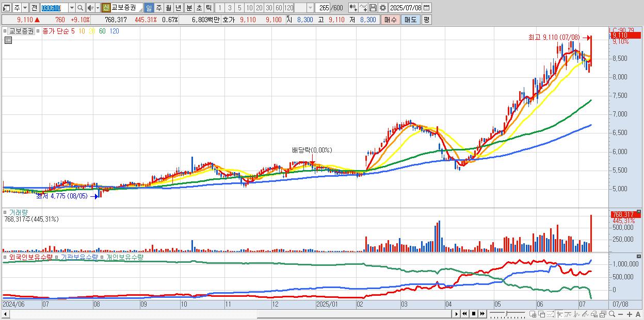
Task: Rewind the chart replay
Action: click(464, 314)
